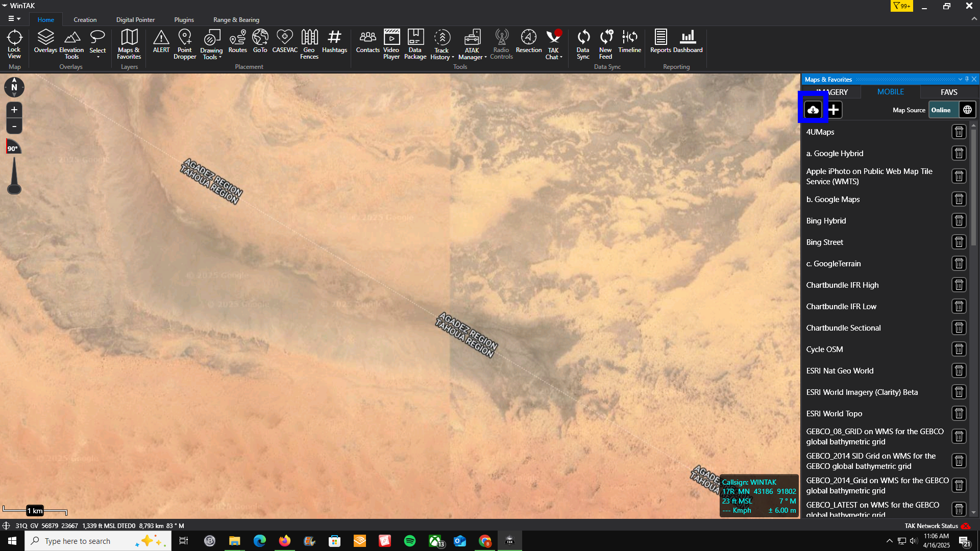
Task: Pin the Maps & Favorites panel
Action: coord(967,79)
